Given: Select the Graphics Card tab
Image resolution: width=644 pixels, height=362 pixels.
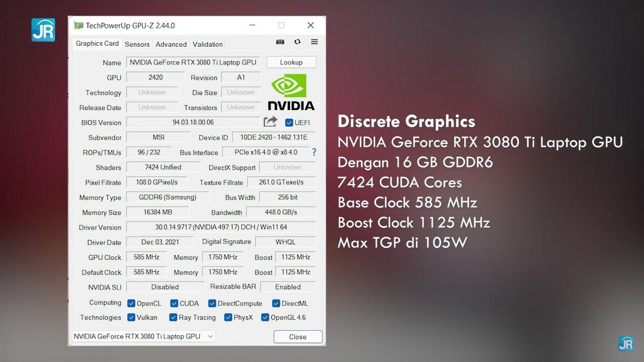Looking at the screenshot, I should [x=97, y=44].
